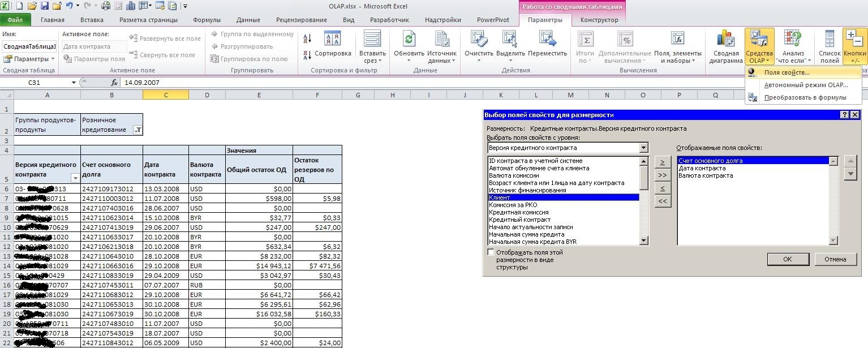Click Отмена to cancel the dialog

tap(835, 259)
